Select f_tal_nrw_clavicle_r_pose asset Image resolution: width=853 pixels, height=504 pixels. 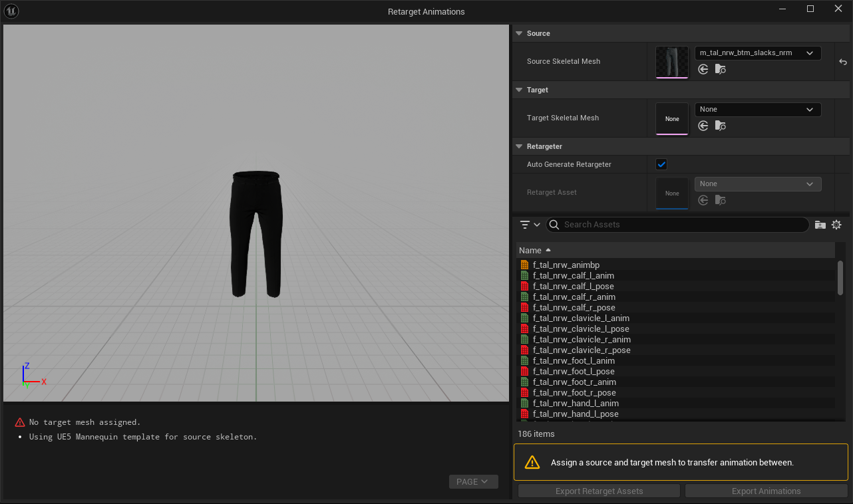coord(675,350)
